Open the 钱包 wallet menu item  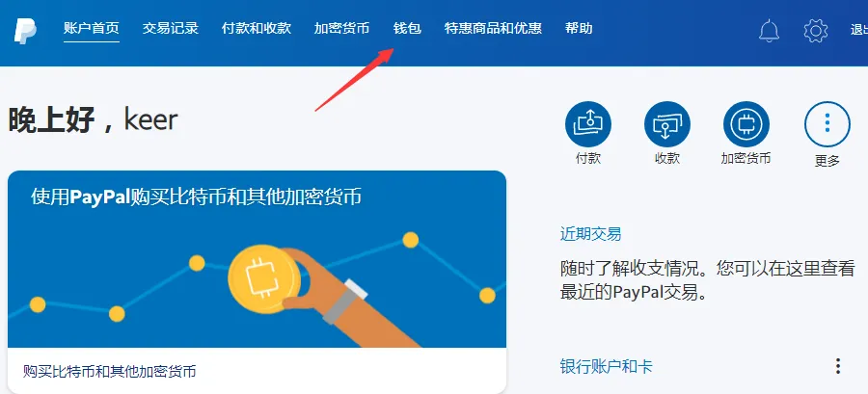407,28
